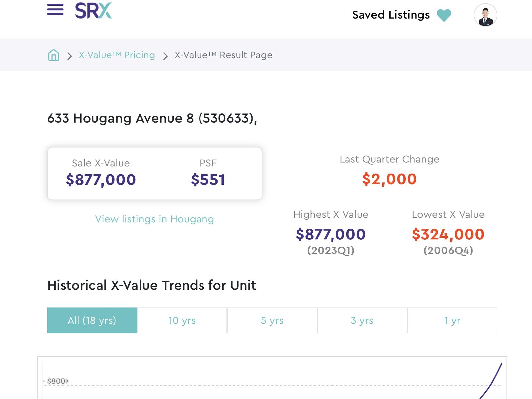
Task: Click the chevron before X-Value Result Page
Action: click(165, 56)
